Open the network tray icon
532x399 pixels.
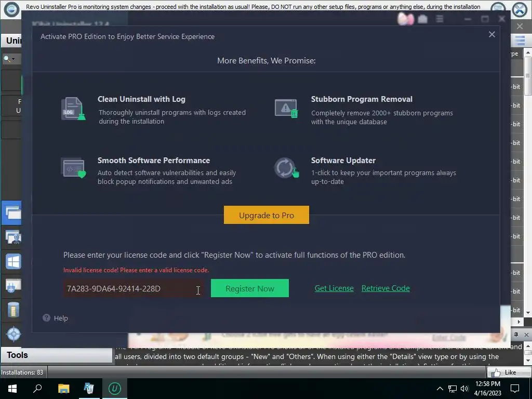pos(453,389)
